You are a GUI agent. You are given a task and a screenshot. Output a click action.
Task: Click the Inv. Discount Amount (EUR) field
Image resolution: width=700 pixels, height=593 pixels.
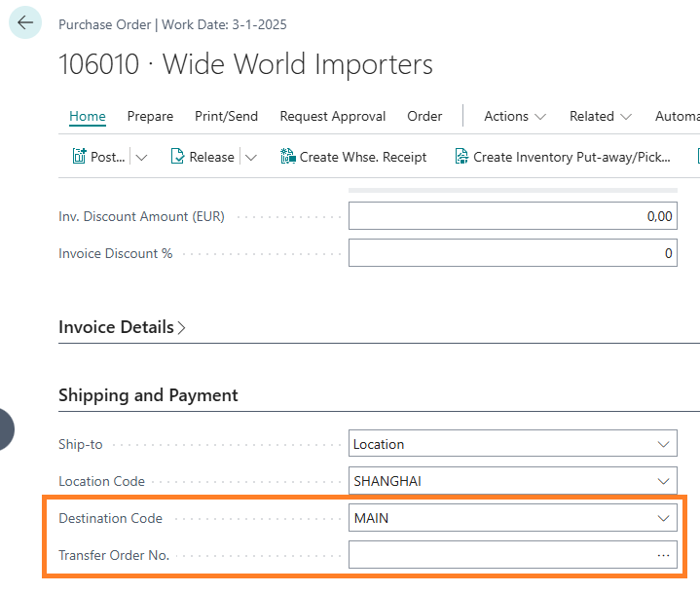pyautogui.click(x=512, y=216)
